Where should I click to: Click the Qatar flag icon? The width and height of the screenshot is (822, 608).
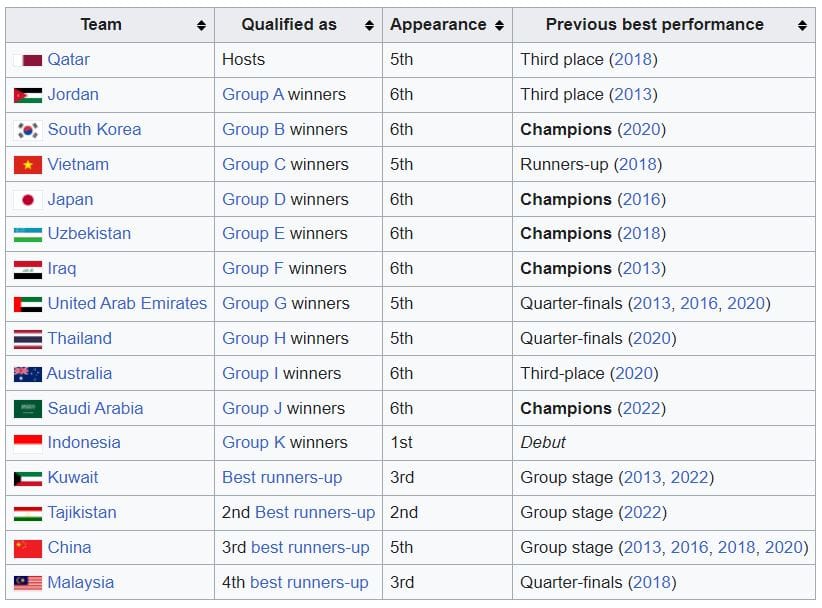point(28,60)
